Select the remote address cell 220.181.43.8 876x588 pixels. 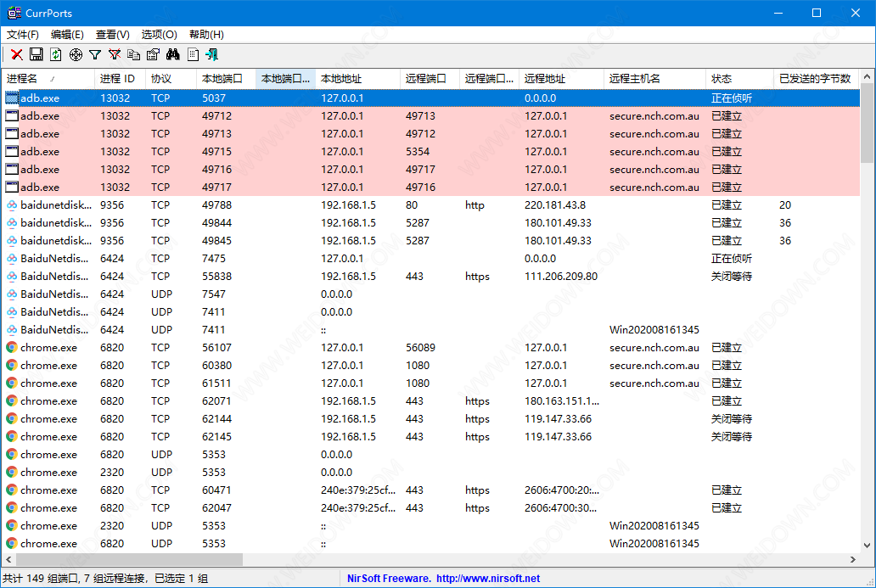click(555, 205)
